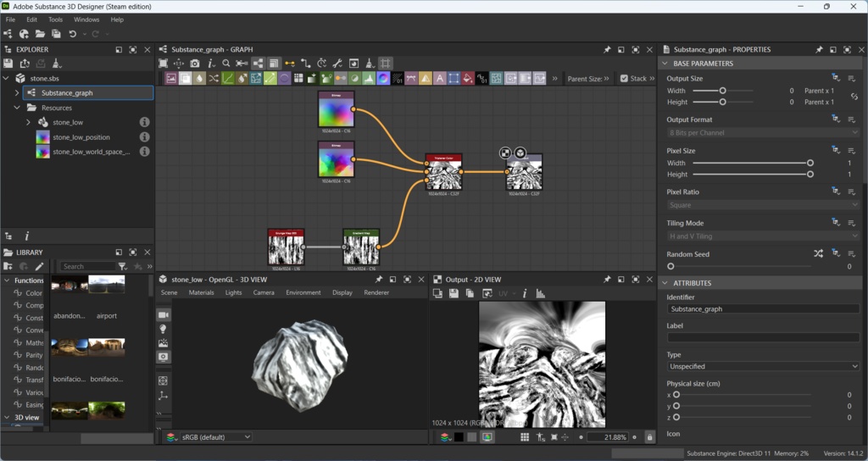Collapse the Attributes section

tap(665, 283)
